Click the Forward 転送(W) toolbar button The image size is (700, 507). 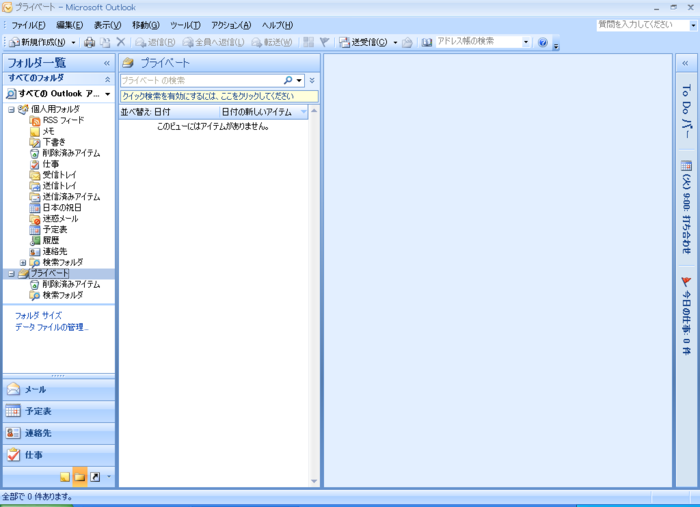[271, 42]
